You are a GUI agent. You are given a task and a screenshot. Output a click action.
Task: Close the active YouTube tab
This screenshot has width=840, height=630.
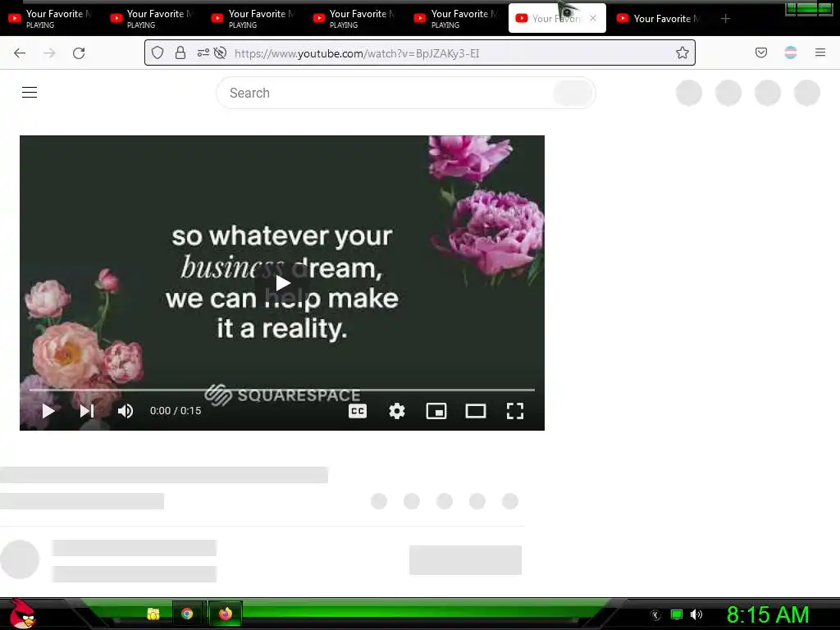coord(593,18)
